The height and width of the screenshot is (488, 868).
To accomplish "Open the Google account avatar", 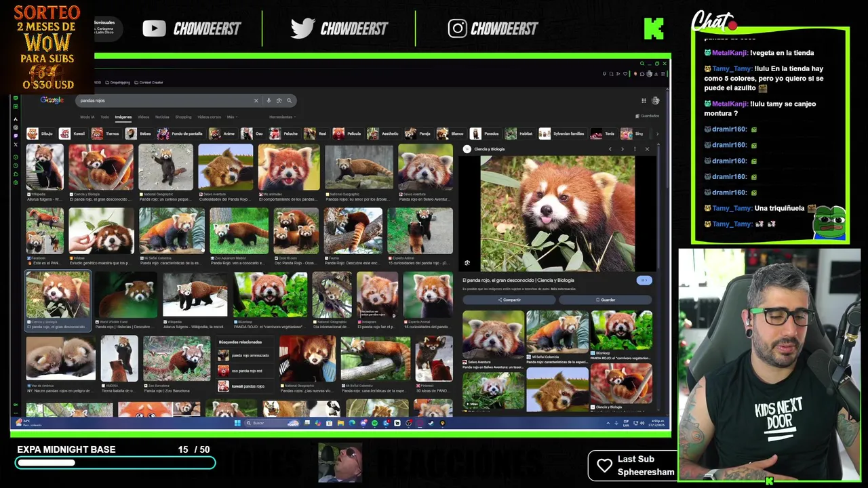I will pyautogui.click(x=656, y=100).
